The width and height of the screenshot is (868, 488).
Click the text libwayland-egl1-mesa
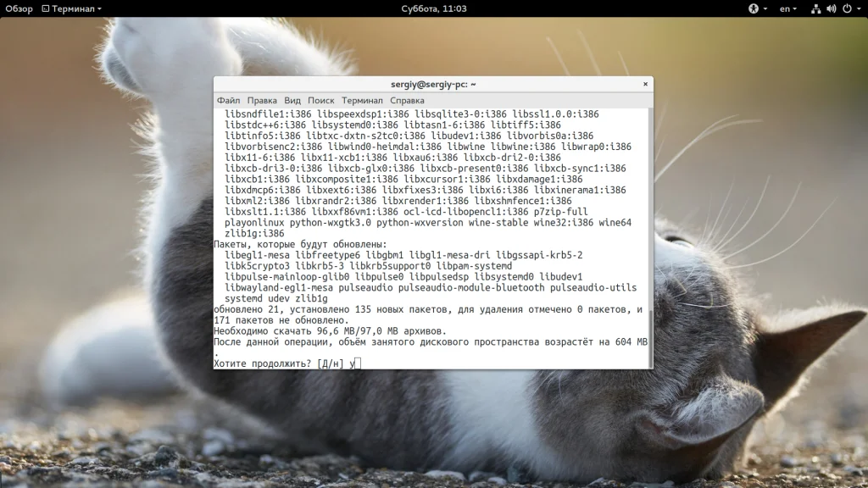pyautogui.click(x=279, y=288)
